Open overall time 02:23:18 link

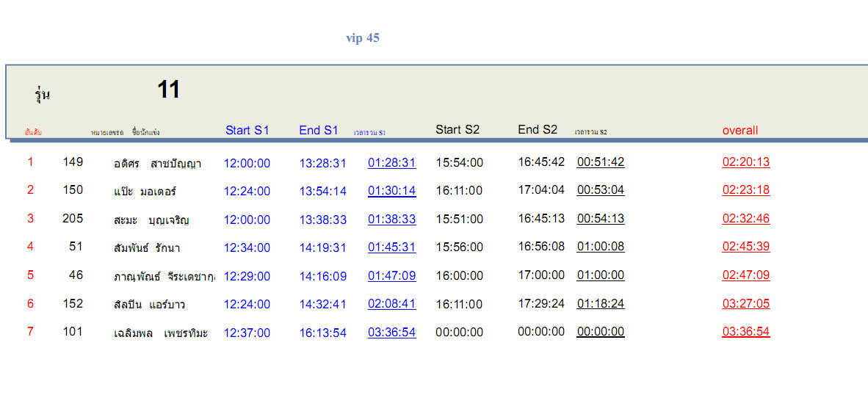pos(745,190)
